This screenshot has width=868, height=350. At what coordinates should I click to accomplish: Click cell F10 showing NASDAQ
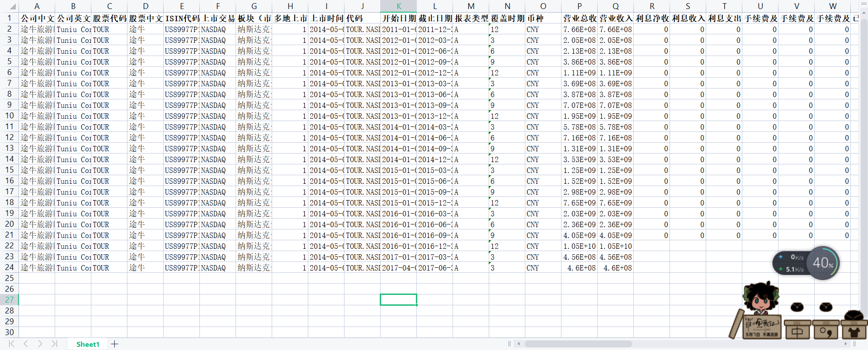pyautogui.click(x=217, y=116)
